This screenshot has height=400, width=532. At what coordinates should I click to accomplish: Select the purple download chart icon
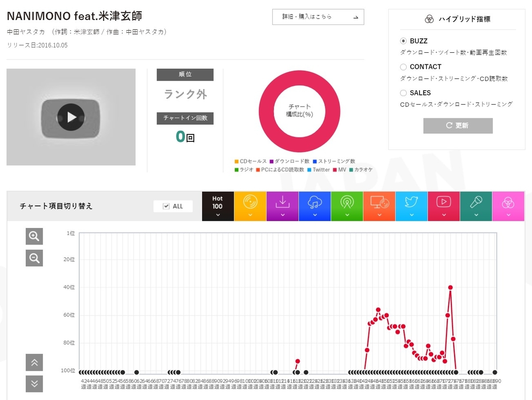[282, 206]
